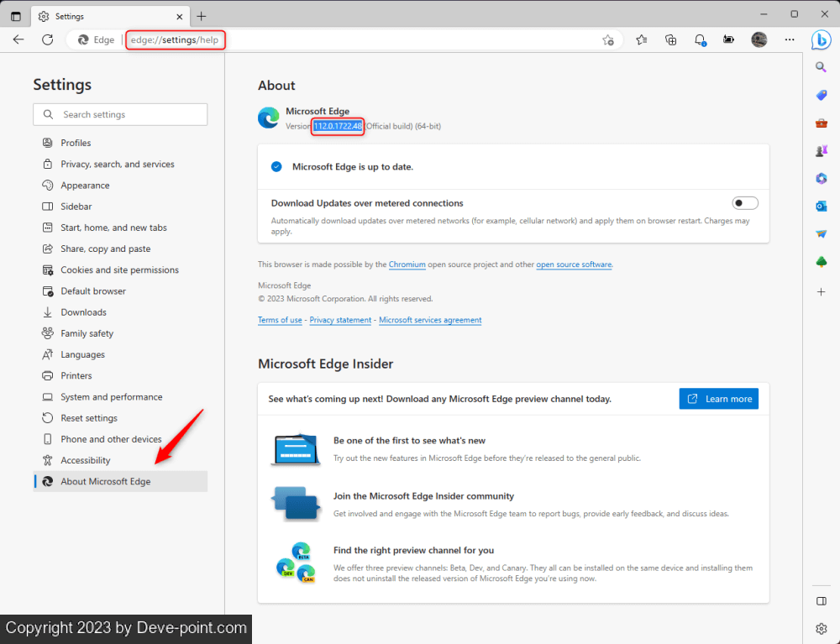Click 'Find the right preview channel for you' heading
Image resolution: width=840 pixels, height=644 pixels.
click(413, 550)
